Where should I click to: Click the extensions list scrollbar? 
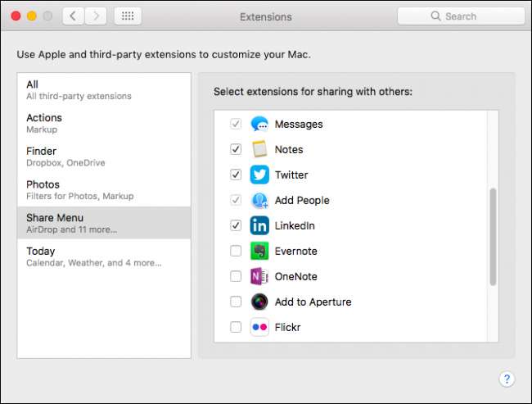493,237
